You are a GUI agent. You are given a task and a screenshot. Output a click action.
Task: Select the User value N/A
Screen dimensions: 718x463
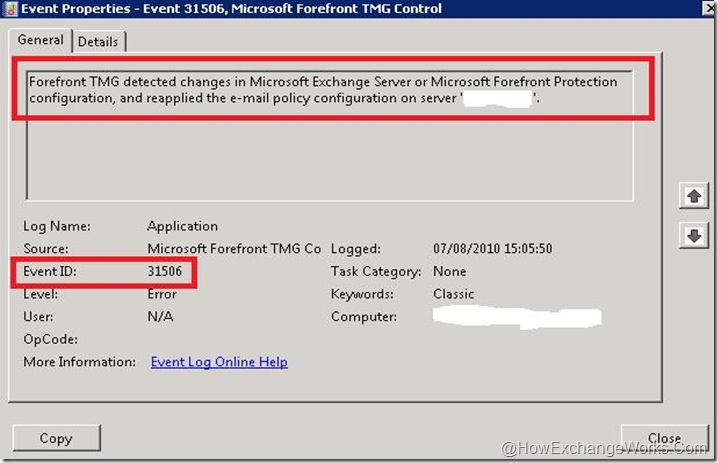click(160, 316)
